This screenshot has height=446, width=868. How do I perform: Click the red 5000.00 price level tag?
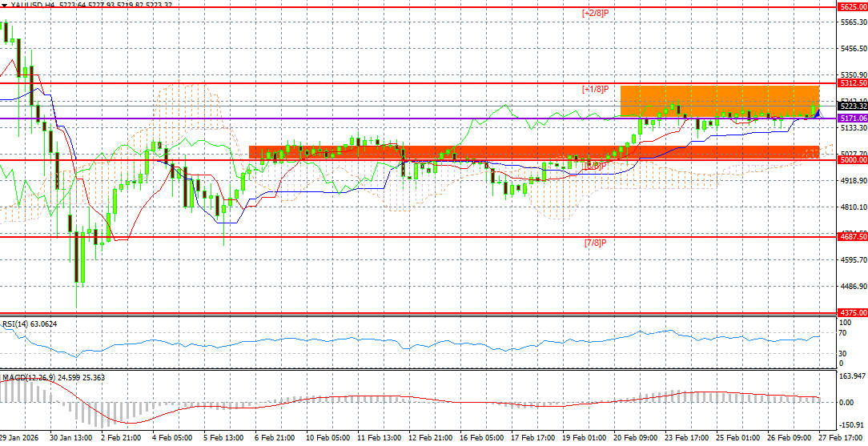(x=853, y=160)
